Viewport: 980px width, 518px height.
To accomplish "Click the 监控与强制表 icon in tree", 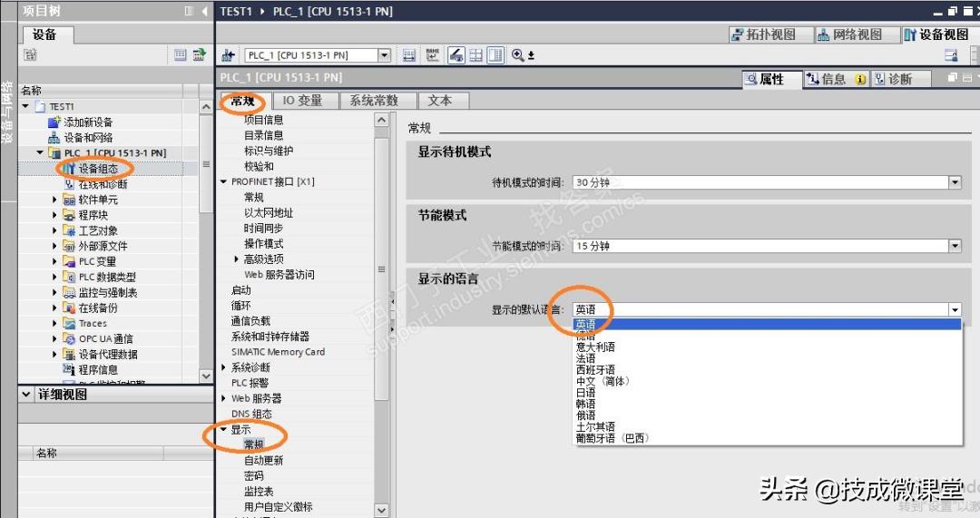I will click(69, 292).
